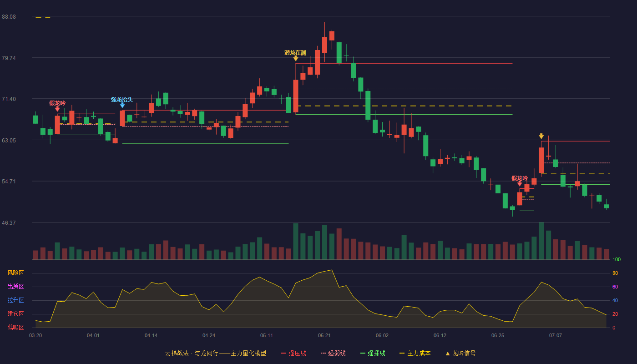Screen dimensions: 637x364
Task: Click the blue arrow below 强龙抬头
Action: 122,105
